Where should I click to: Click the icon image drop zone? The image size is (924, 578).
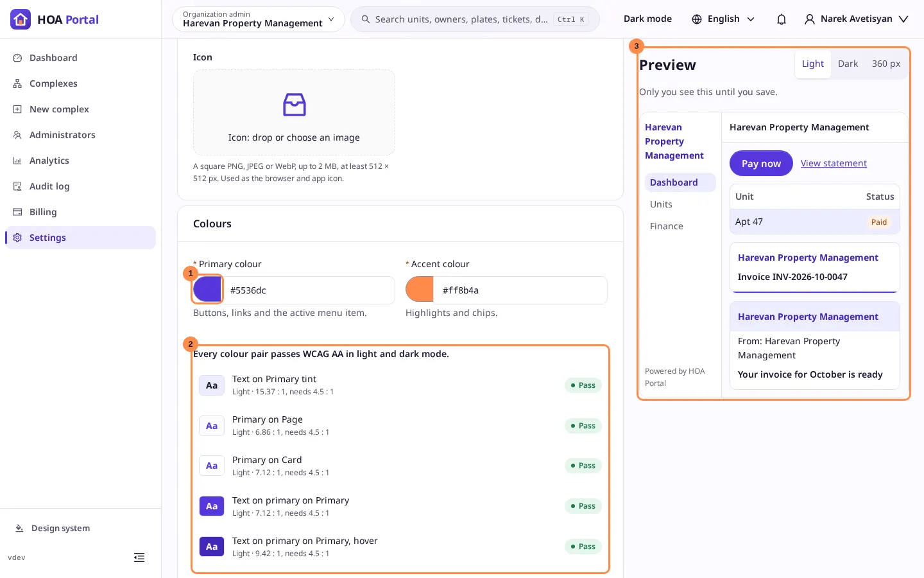click(294, 112)
